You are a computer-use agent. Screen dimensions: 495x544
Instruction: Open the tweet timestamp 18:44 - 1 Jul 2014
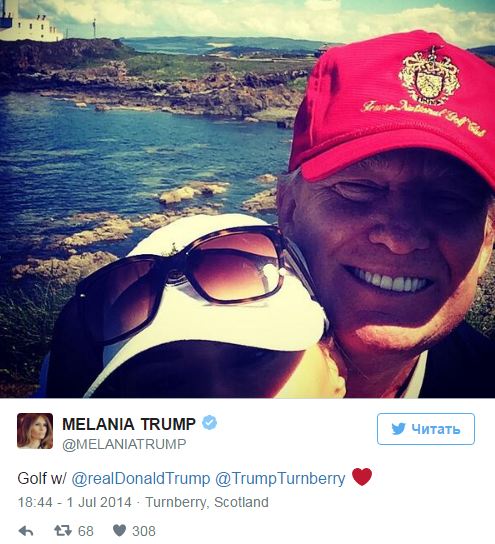[x=75, y=502]
